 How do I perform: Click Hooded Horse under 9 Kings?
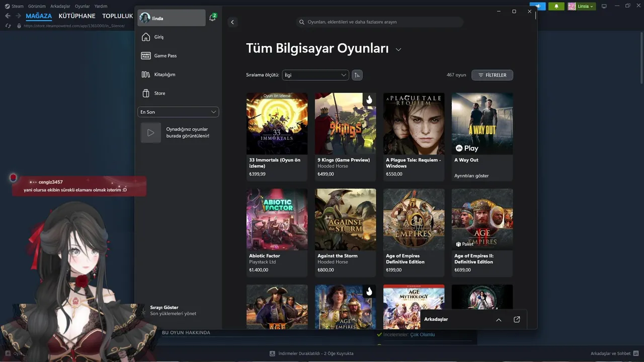[x=333, y=166]
